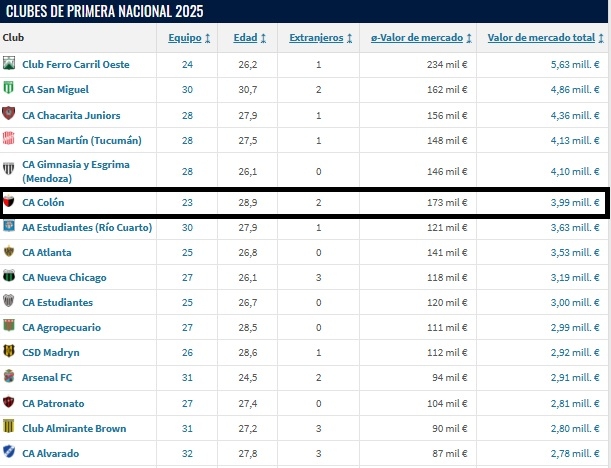Viewport: 611px width, 468px height.
Task: Click the CA Colón club crest
Action: pos(9,202)
